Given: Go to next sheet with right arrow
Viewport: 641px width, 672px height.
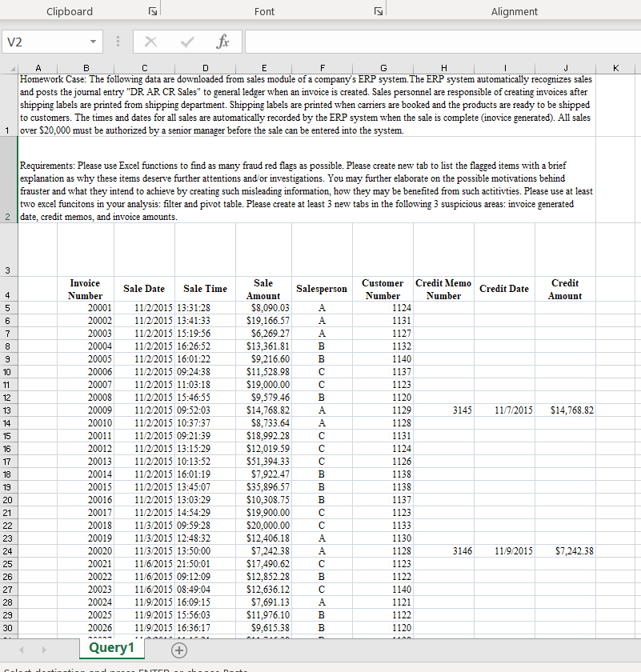Looking at the screenshot, I should 44,650.
